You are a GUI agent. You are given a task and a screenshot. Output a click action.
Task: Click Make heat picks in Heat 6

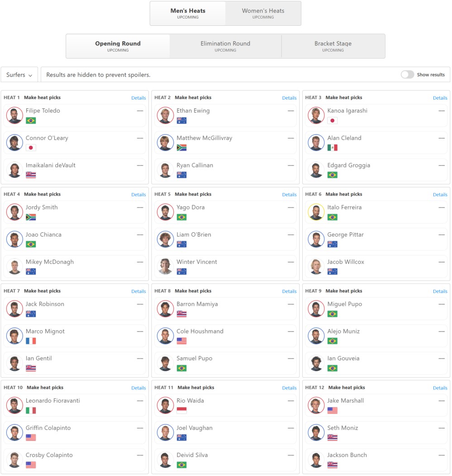pyautogui.click(x=344, y=194)
